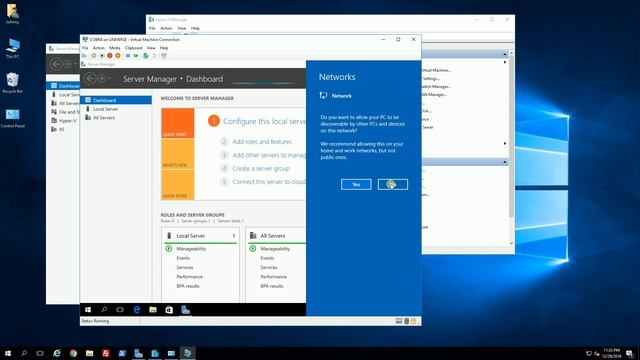This screenshot has height=360, width=640.
Task: Send Ctrl+Alt+Delete from VM Connection toolbar
Action: (x=84, y=56)
